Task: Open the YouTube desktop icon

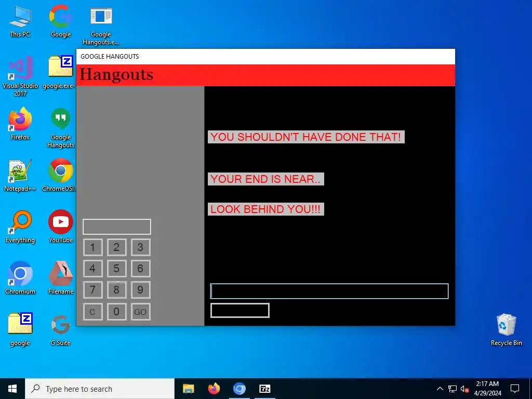Action: (61, 227)
